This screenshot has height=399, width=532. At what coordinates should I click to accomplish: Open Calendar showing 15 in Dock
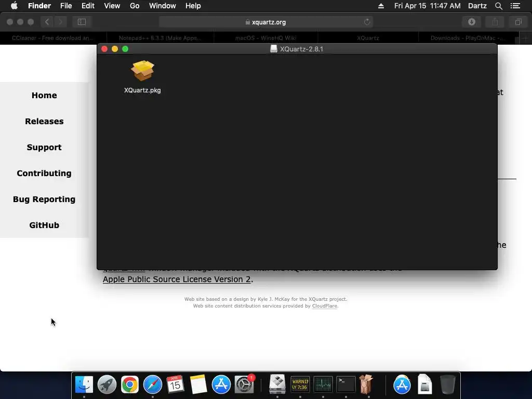coord(176,384)
